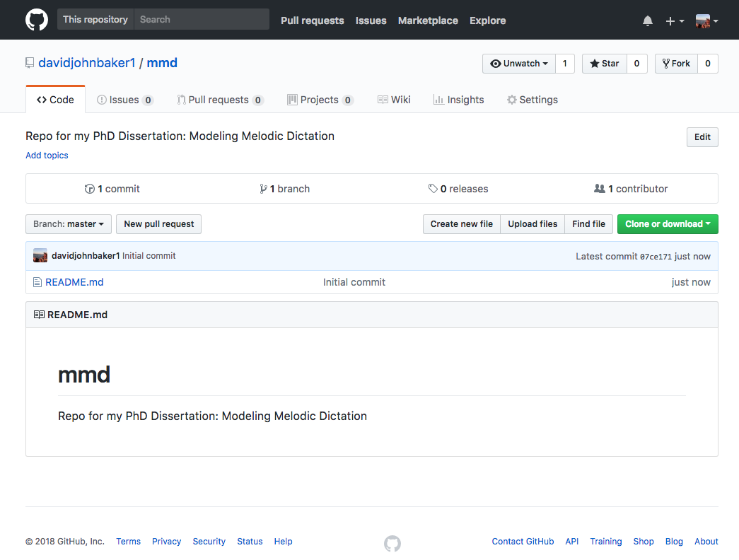Click the stargazers count 0

[x=636, y=64]
